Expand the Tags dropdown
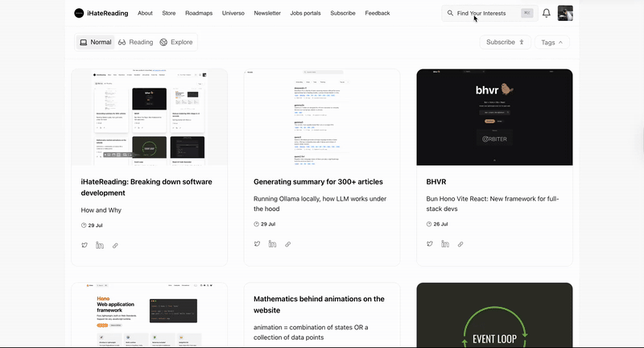 552,43
